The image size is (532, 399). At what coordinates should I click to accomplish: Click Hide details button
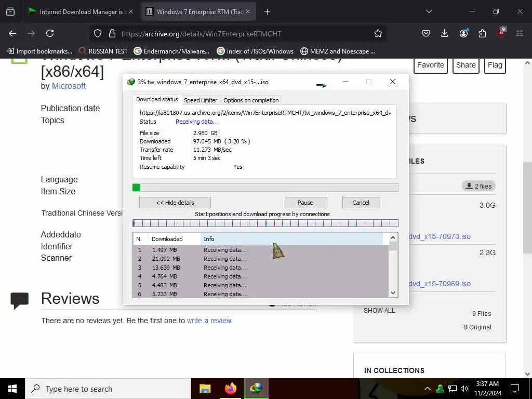click(175, 203)
